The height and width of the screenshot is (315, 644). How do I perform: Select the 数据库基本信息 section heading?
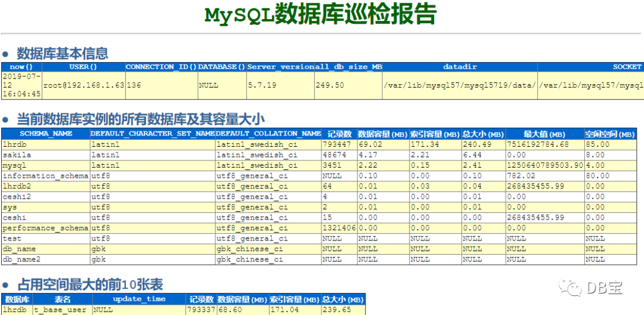(63, 53)
